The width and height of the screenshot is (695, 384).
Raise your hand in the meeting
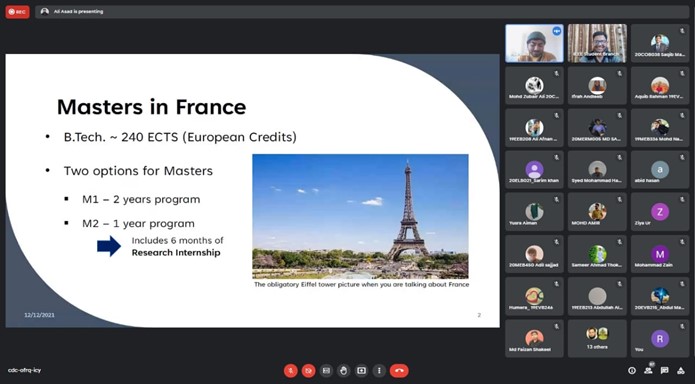coord(344,371)
